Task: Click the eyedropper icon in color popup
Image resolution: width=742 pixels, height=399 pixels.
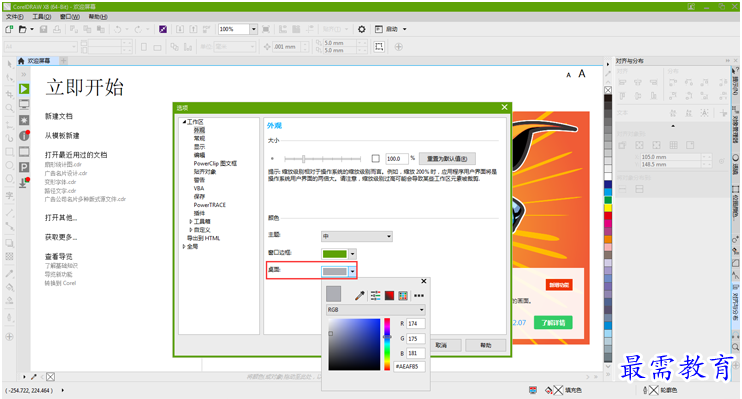Action: point(360,296)
